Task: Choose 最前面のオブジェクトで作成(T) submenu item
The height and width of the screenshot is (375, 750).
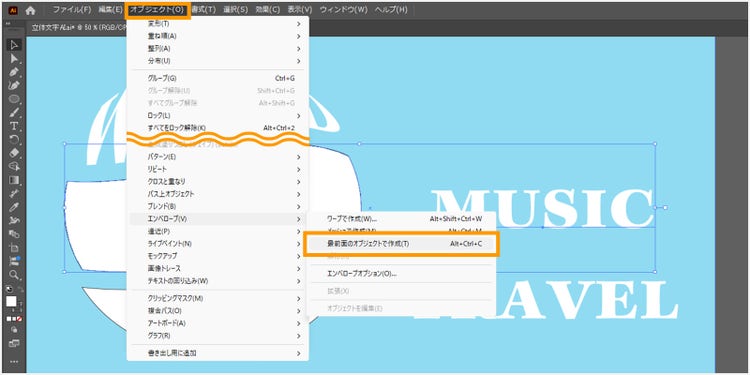Action: point(401,244)
